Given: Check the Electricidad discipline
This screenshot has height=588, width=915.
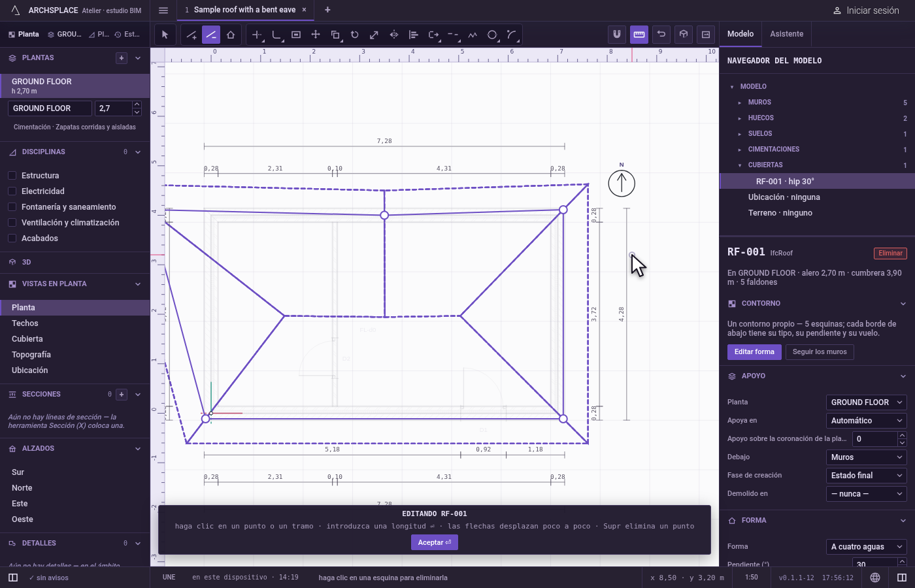Looking at the screenshot, I should [12, 191].
